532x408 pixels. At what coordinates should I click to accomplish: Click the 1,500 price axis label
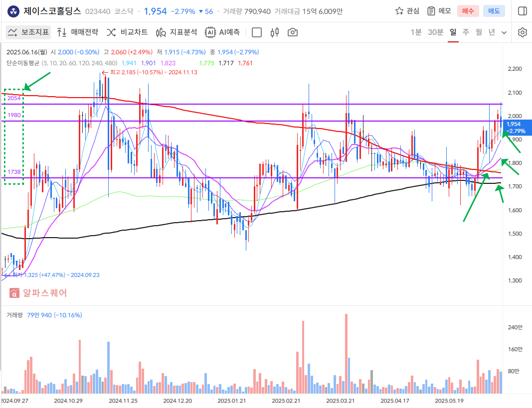515,234
